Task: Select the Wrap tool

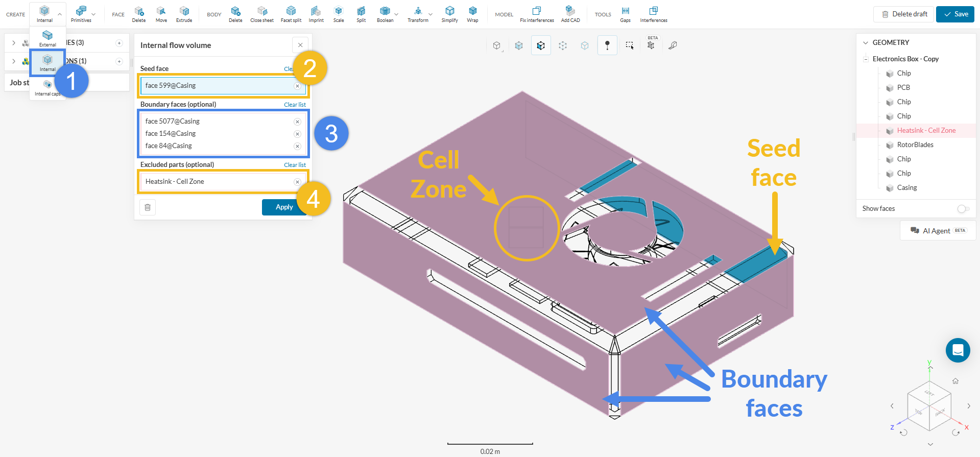Action: coord(472,14)
